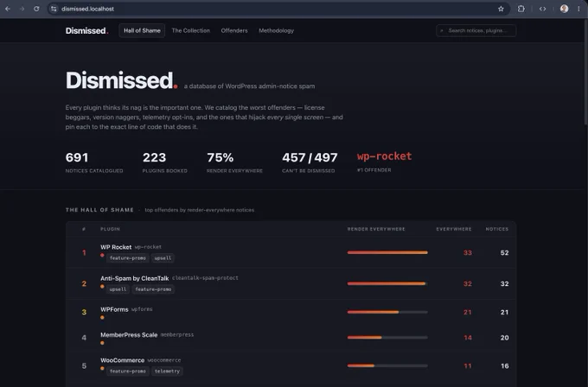This screenshot has width=588, height=387.
Task: Click the 75% render everywhere stat
Action: coord(234,162)
